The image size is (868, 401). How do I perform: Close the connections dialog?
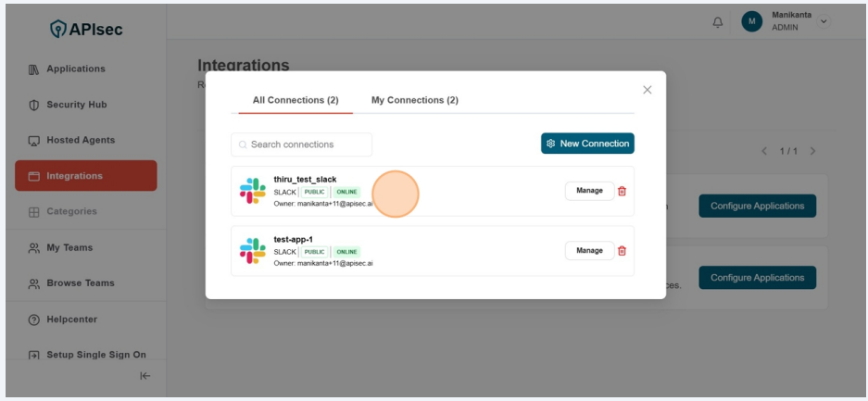click(x=647, y=90)
